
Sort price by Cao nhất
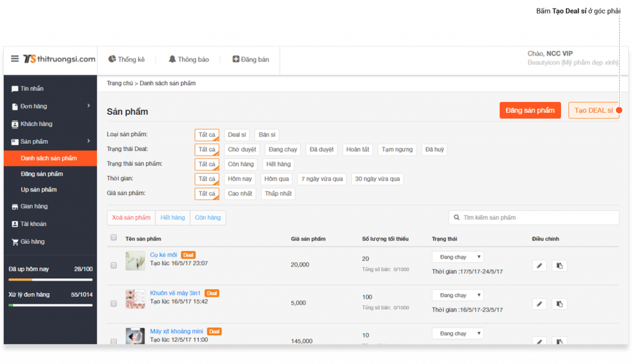click(x=240, y=194)
